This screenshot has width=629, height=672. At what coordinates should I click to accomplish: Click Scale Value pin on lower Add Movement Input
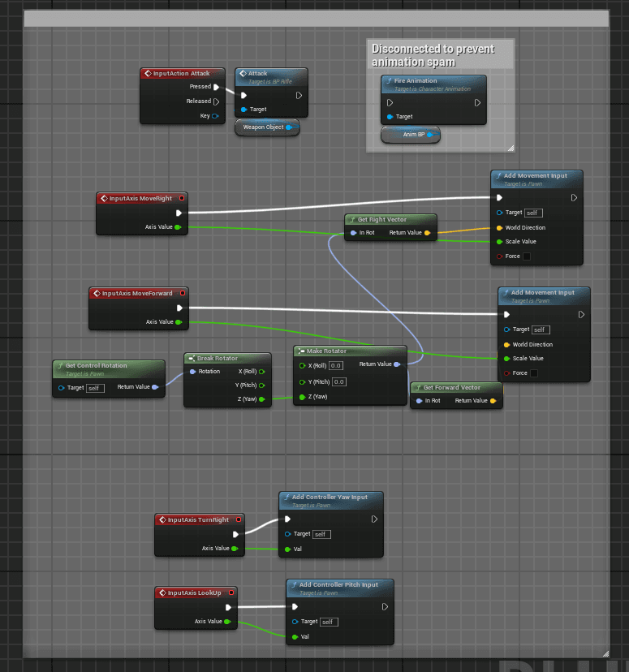[506, 359]
